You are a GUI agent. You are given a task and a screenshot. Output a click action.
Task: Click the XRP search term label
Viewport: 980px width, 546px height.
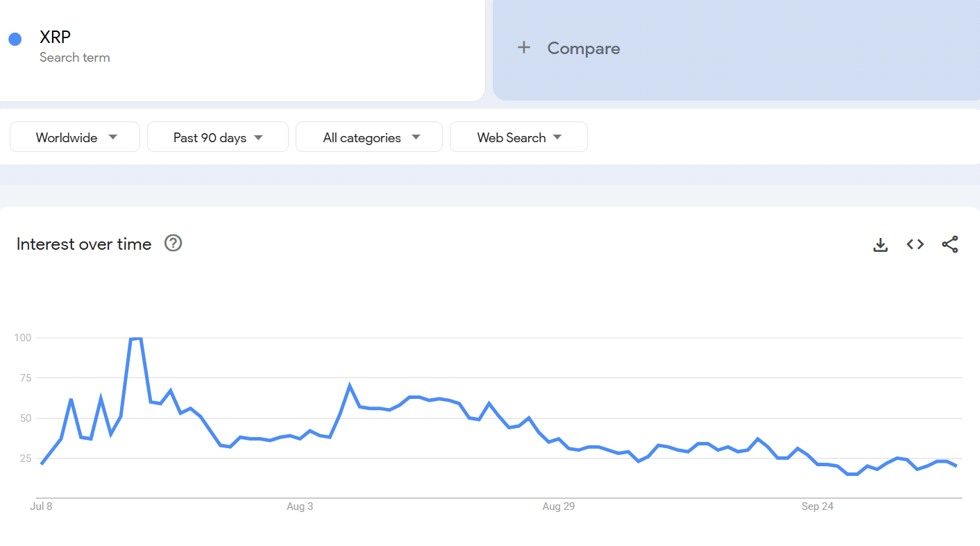54,37
